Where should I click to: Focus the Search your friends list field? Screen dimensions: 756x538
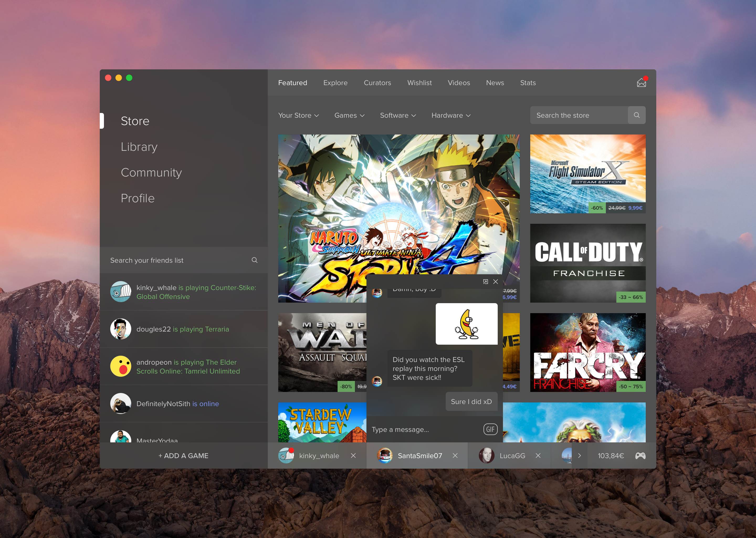click(183, 260)
